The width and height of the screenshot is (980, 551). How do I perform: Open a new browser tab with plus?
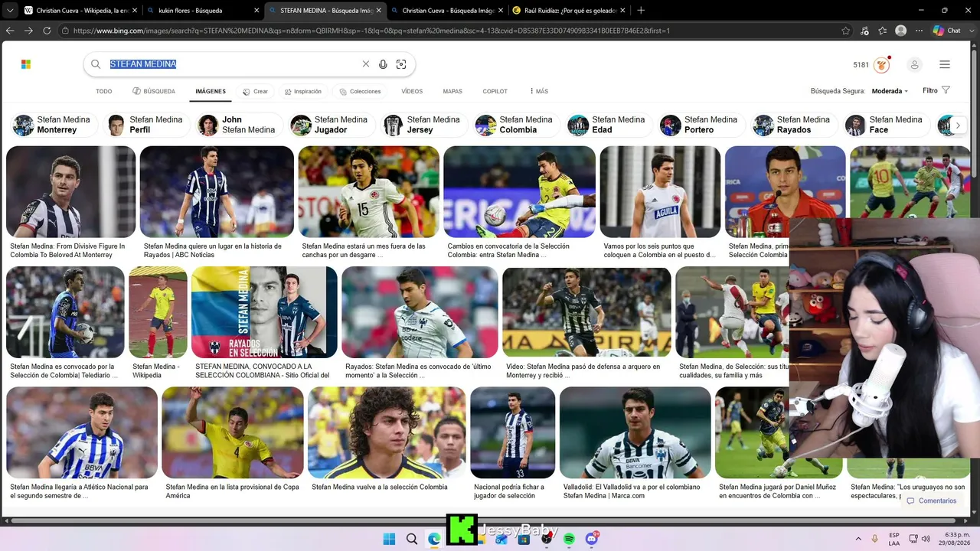(641, 10)
